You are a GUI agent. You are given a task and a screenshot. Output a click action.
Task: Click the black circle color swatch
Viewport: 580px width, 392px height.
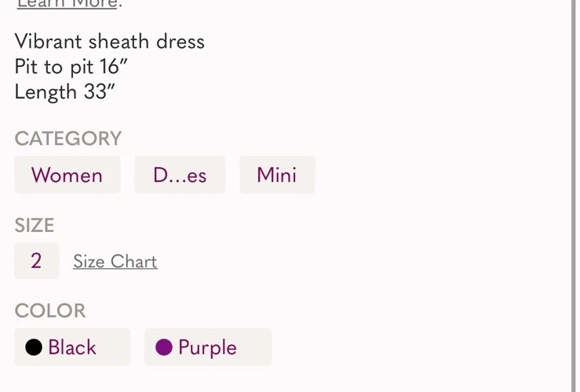click(33, 347)
